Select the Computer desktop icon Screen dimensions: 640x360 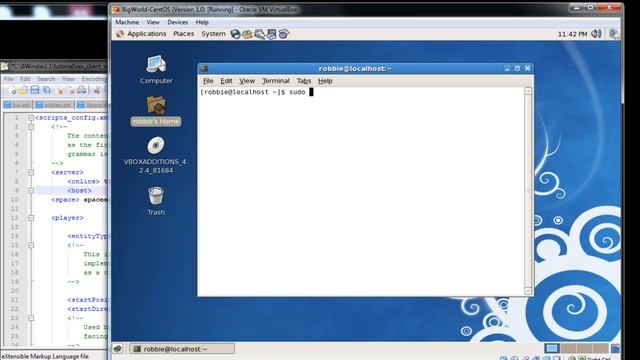pos(156,69)
